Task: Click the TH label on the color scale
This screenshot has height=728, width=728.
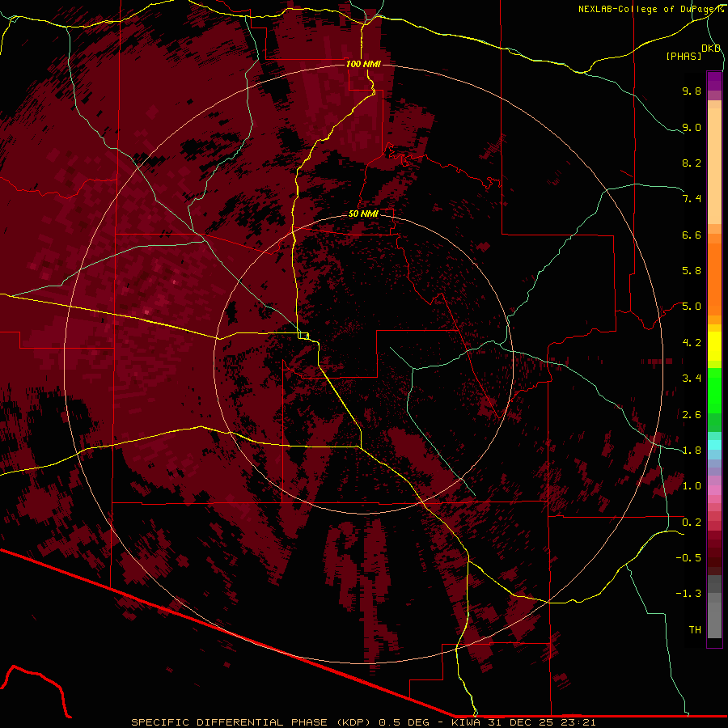Action: tap(695, 630)
